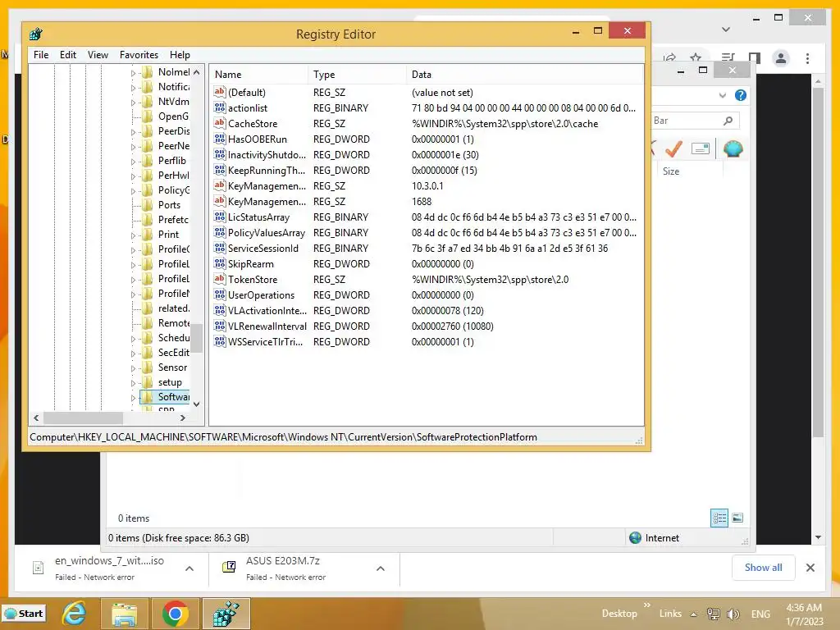Open options for ASUS E203M.7z download
Image resolution: width=840 pixels, height=630 pixels.
(x=381, y=568)
